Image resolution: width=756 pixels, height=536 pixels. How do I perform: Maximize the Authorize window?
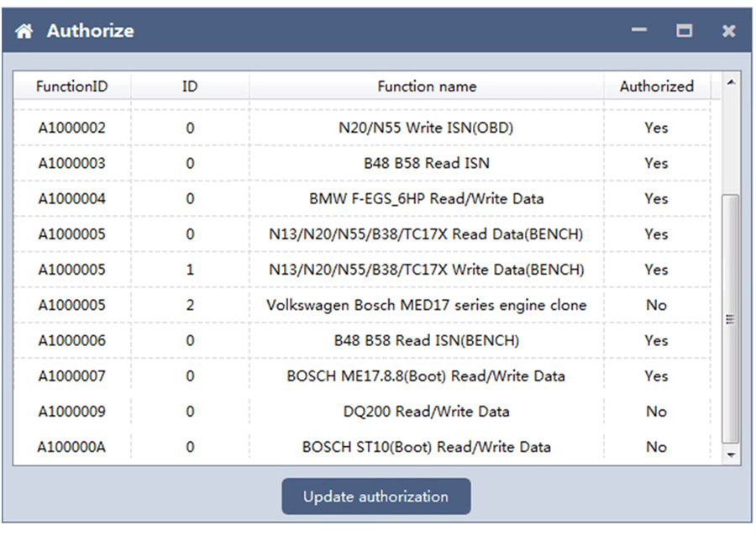pos(684,31)
